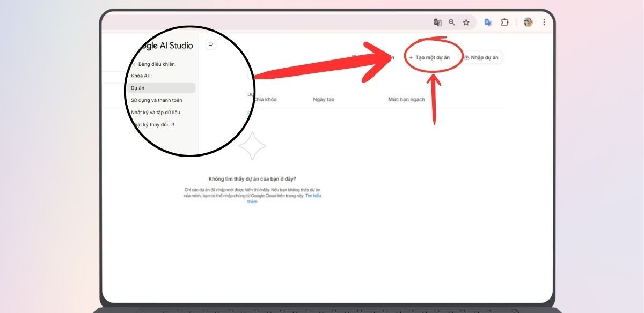Open the Chrome profile avatar
The width and height of the screenshot is (644, 313).
tap(528, 23)
